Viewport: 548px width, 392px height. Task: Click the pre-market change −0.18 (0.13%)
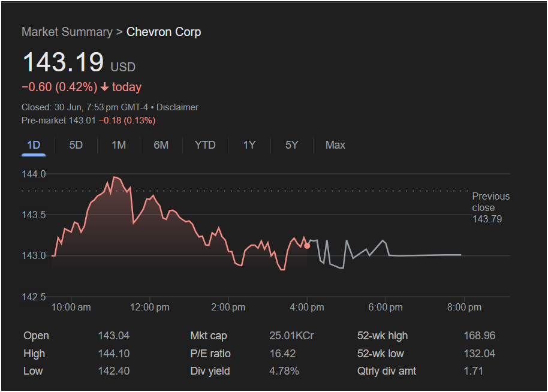[x=127, y=120]
